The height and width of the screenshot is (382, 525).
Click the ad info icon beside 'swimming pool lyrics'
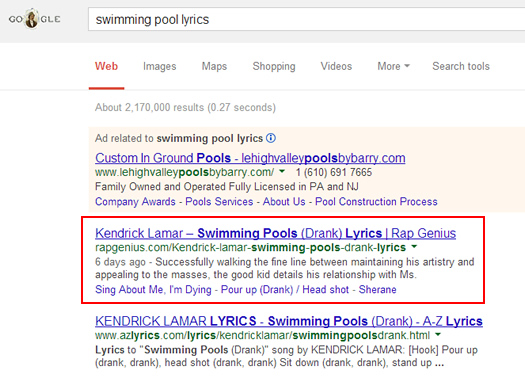pos(271,138)
